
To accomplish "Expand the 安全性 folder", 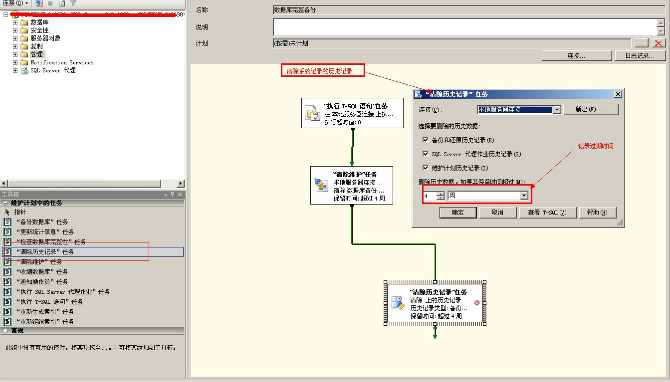I will coord(15,30).
